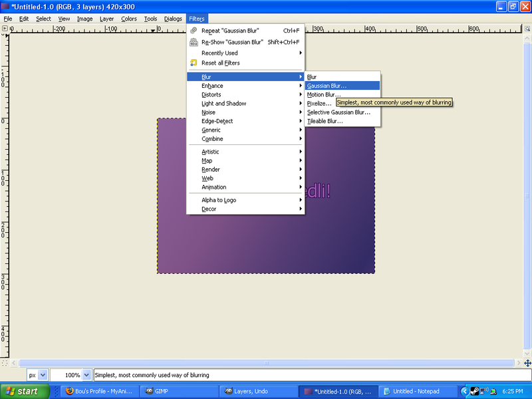This screenshot has height=399, width=532.
Task: Open the Decor submenu
Action: pos(245,209)
